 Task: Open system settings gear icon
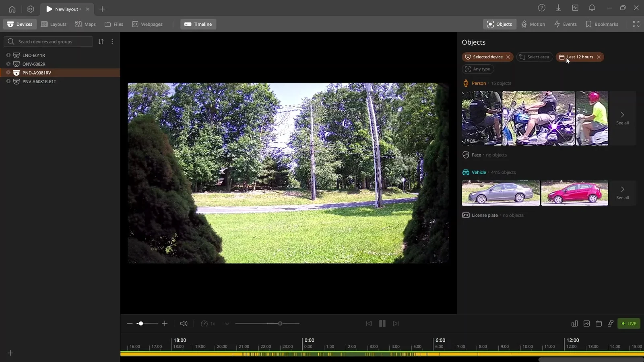click(31, 9)
